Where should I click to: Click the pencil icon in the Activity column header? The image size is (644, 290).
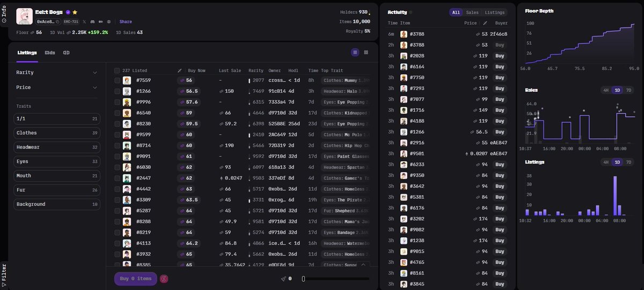click(x=485, y=23)
